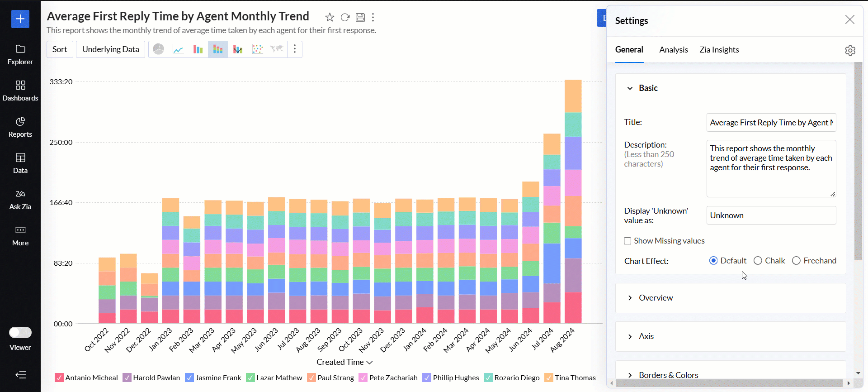Switch to the Analysis tab
The height and width of the screenshot is (392, 868).
pyautogui.click(x=673, y=50)
